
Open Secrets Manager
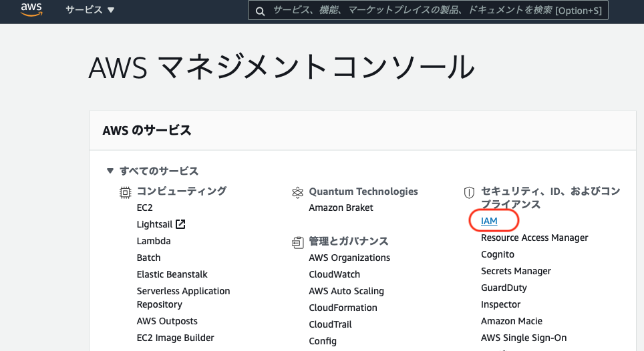click(516, 271)
